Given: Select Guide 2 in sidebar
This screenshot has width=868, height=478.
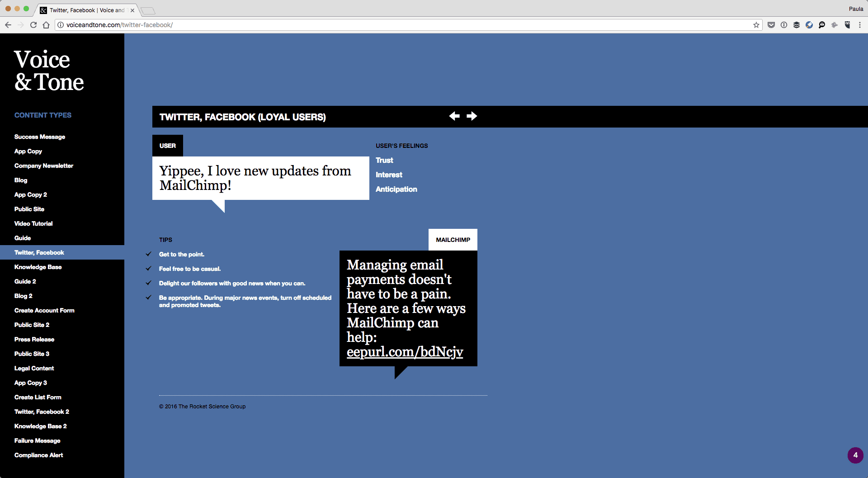Looking at the screenshot, I should tap(25, 281).
